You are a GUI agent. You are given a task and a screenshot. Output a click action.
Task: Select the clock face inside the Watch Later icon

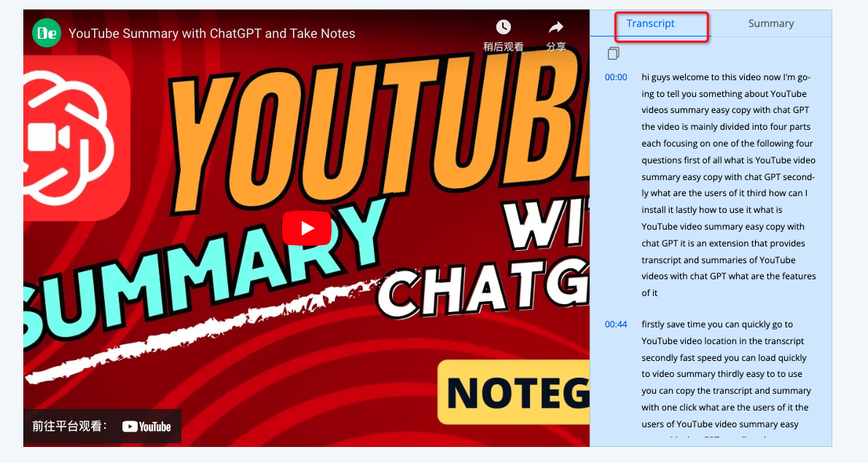503,26
